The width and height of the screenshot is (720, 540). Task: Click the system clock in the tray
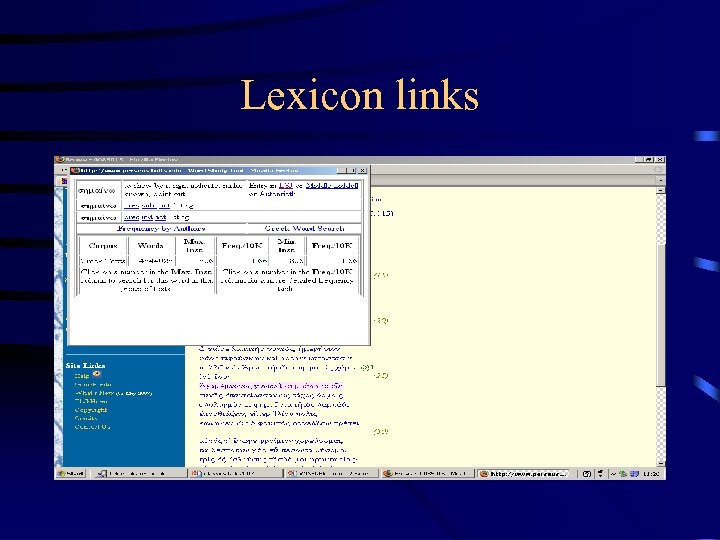651,473
